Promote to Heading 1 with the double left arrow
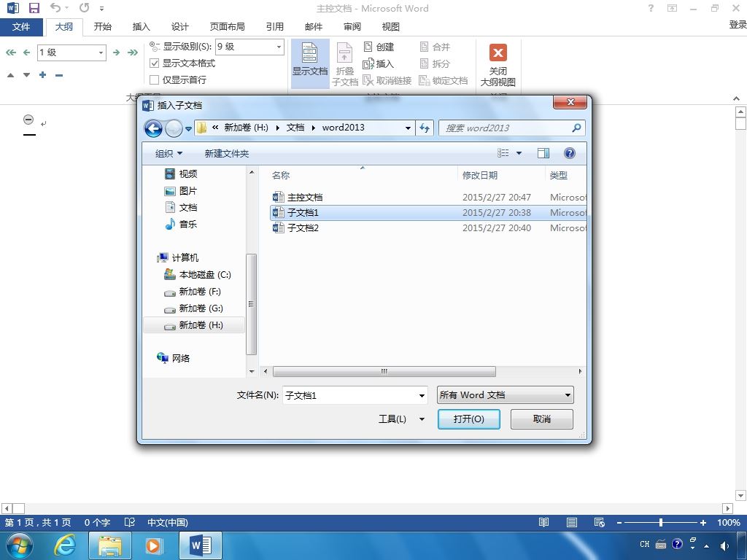The height and width of the screenshot is (560, 747). point(11,52)
